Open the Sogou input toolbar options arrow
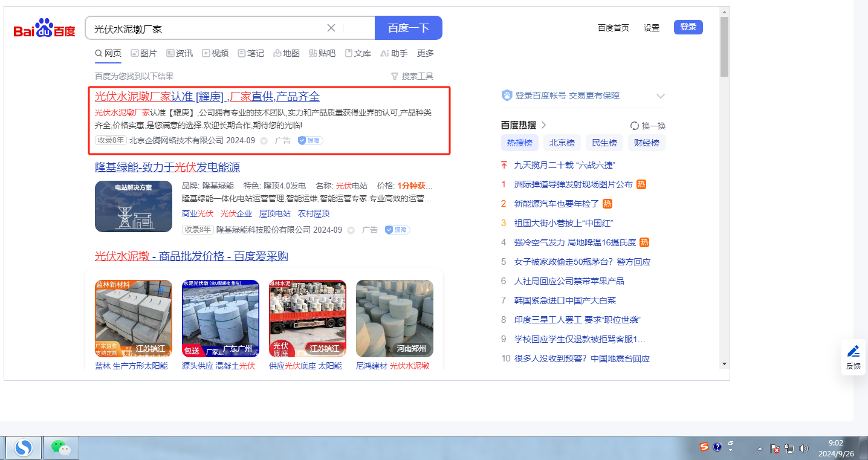Image resolution: width=868 pixels, height=460 pixels. click(x=731, y=451)
